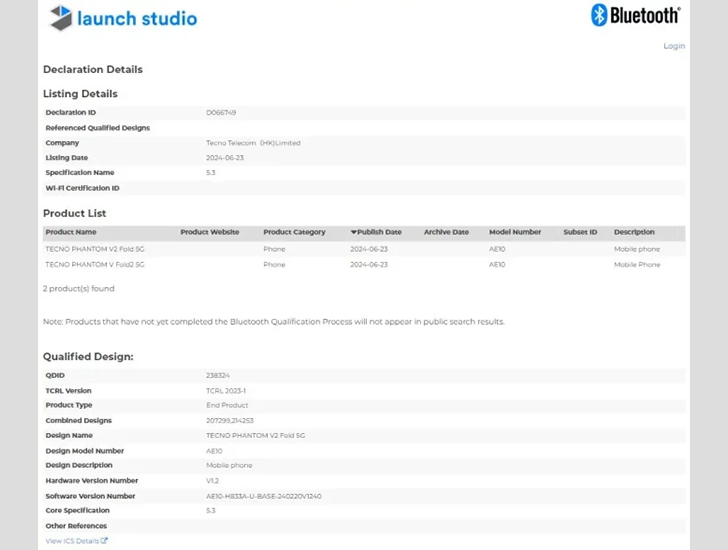
Task: Sort table by Archive Date header
Action: pyautogui.click(x=446, y=232)
